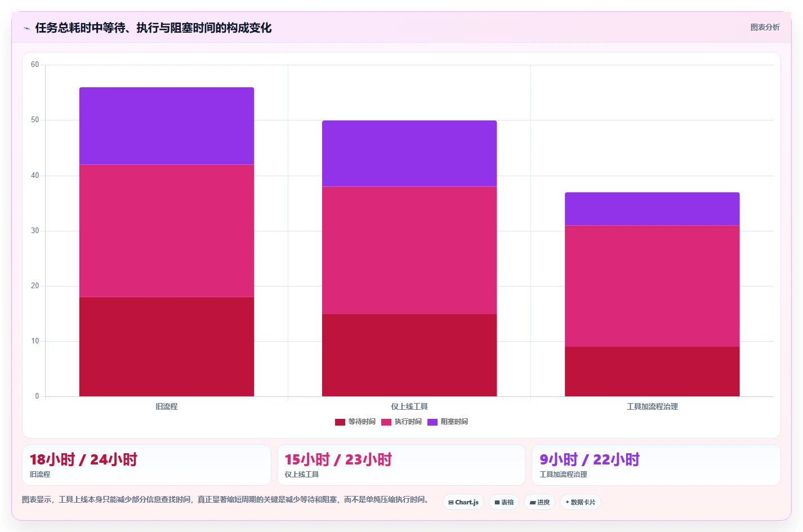Click the 工具加流程治理 x-axis label
The height and width of the screenshot is (532, 803).
652,406
